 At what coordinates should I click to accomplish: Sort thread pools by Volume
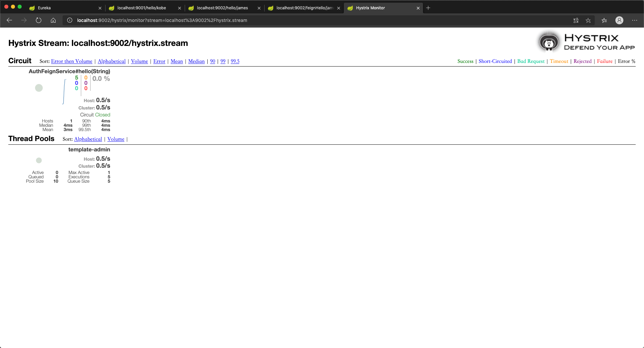tap(116, 139)
